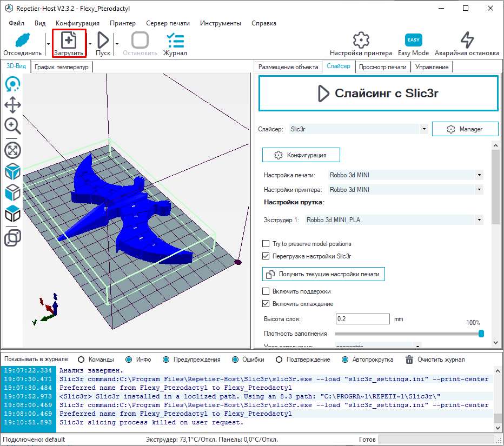This screenshot has width=504, height=446.
Task: Toggle the Инфо log filter
Action: (x=129, y=360)
